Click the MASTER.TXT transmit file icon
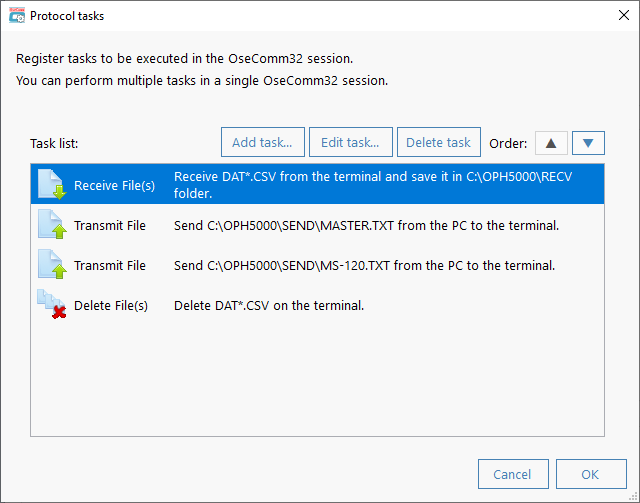 coord(52,225)
